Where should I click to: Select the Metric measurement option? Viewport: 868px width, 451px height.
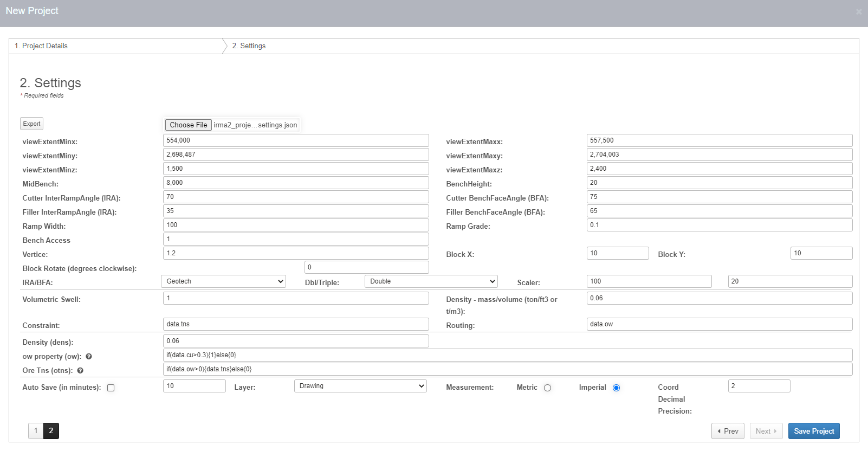(x=547, y=388)
